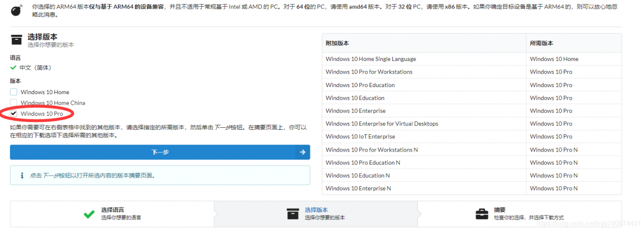Click the green checkmark in the 选择语言 step
Viewport: 644px width, 231px height.
(x=89, y=213)
